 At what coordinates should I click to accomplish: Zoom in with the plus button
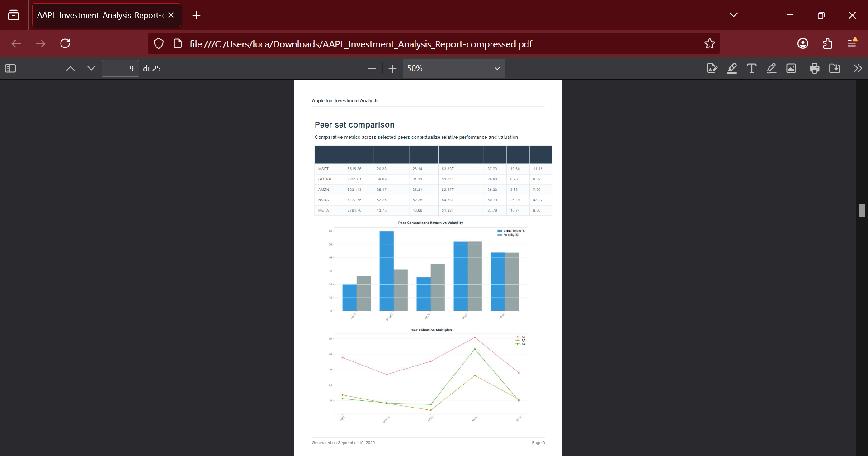392,68
